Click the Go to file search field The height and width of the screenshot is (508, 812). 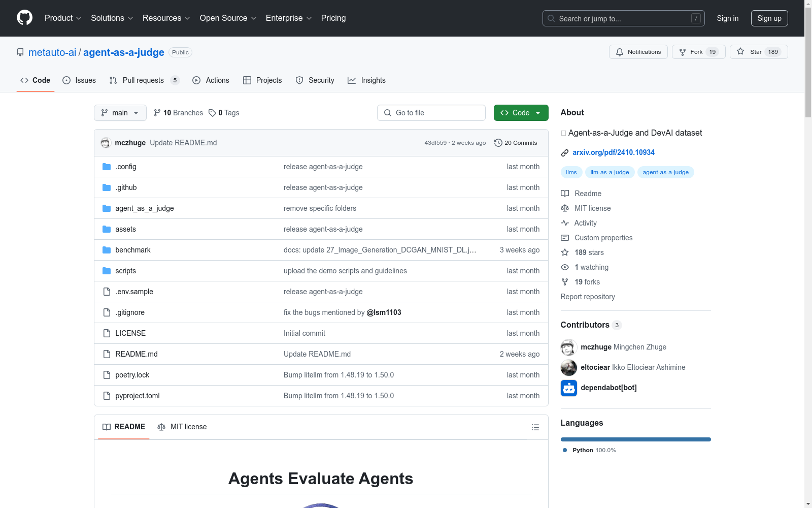[x=431, y=113]
